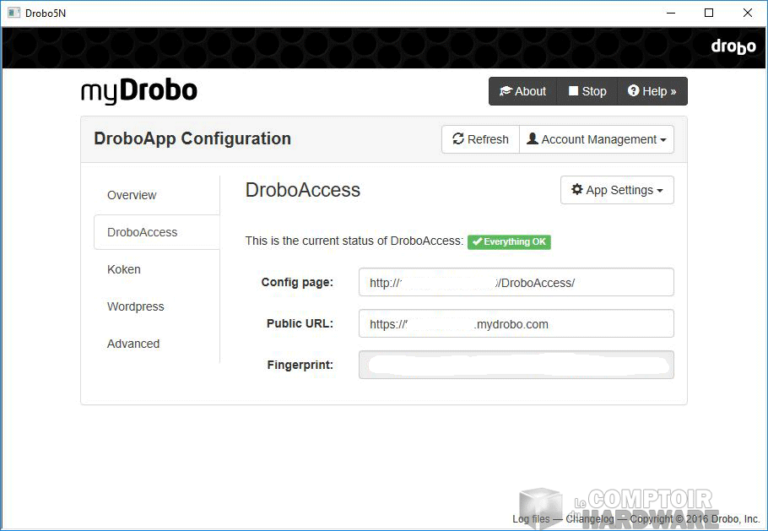
Task: Select the Overview tab
Action: pyautogui.click(x=132, y=195)
